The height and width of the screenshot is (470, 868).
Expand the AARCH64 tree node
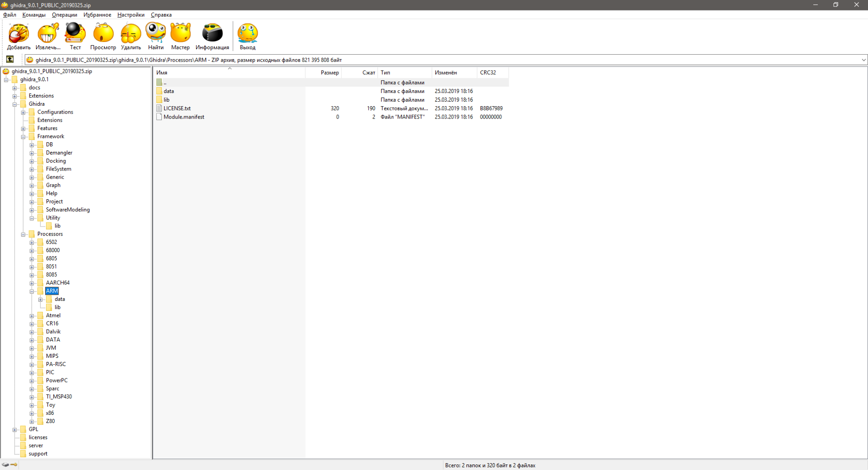pyautogui.click(x=32, y=283)
